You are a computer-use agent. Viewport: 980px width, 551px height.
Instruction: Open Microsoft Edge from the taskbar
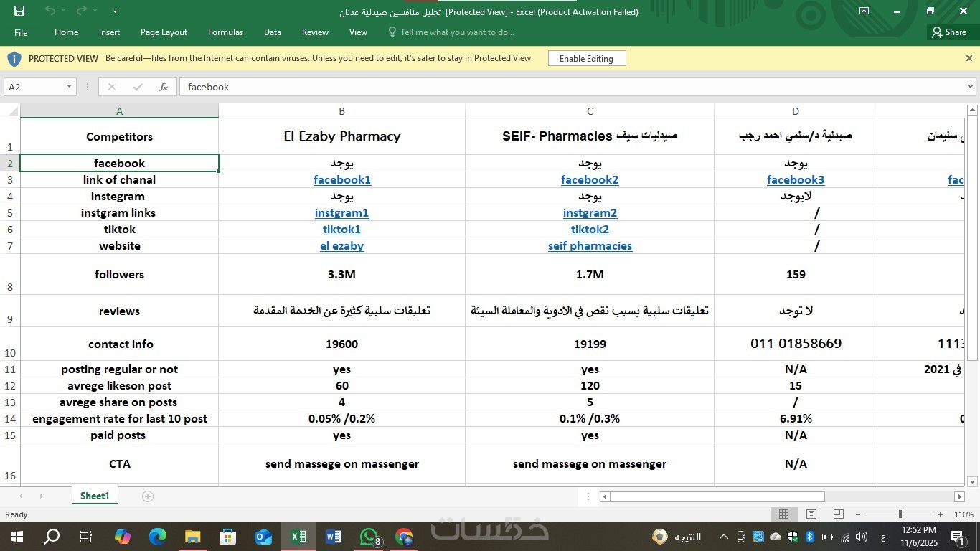click(158, 537)
